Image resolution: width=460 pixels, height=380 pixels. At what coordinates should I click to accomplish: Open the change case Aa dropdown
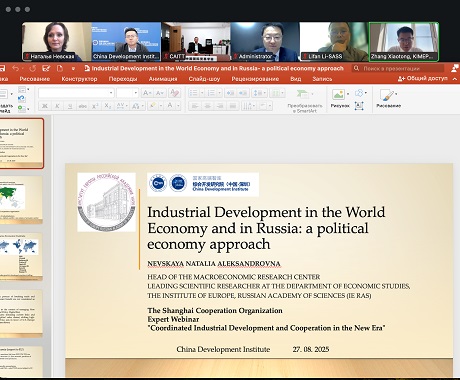point(137,106)
